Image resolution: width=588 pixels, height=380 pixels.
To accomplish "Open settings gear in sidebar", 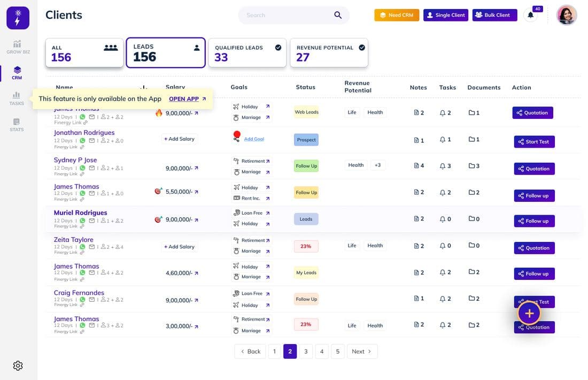I will click(18, 366).
